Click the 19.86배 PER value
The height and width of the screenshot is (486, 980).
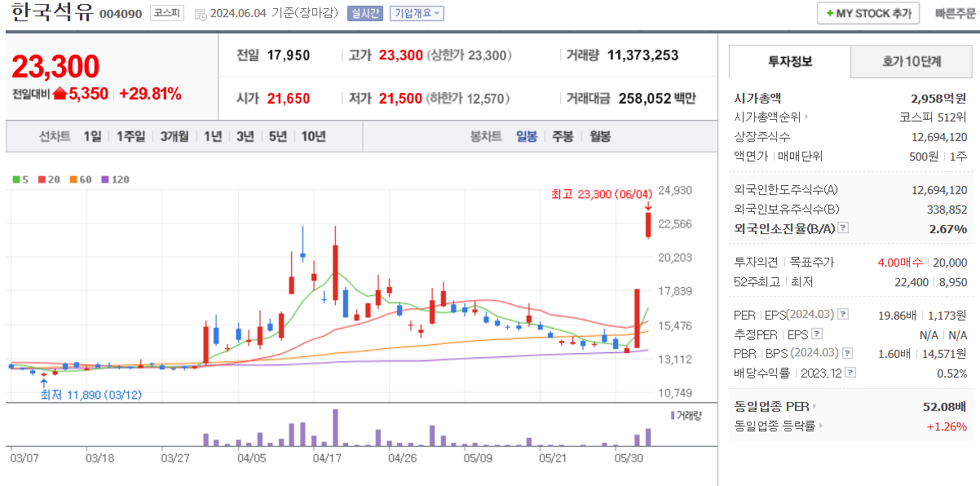[x=899, y=314]
